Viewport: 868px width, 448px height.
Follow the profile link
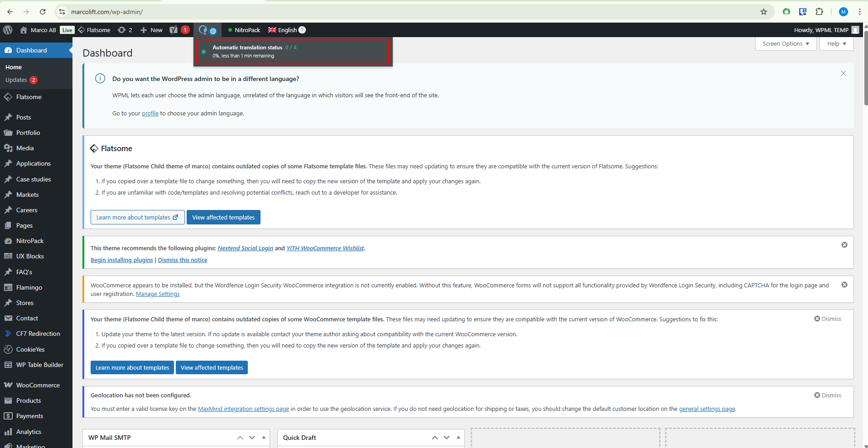point(150,114)
